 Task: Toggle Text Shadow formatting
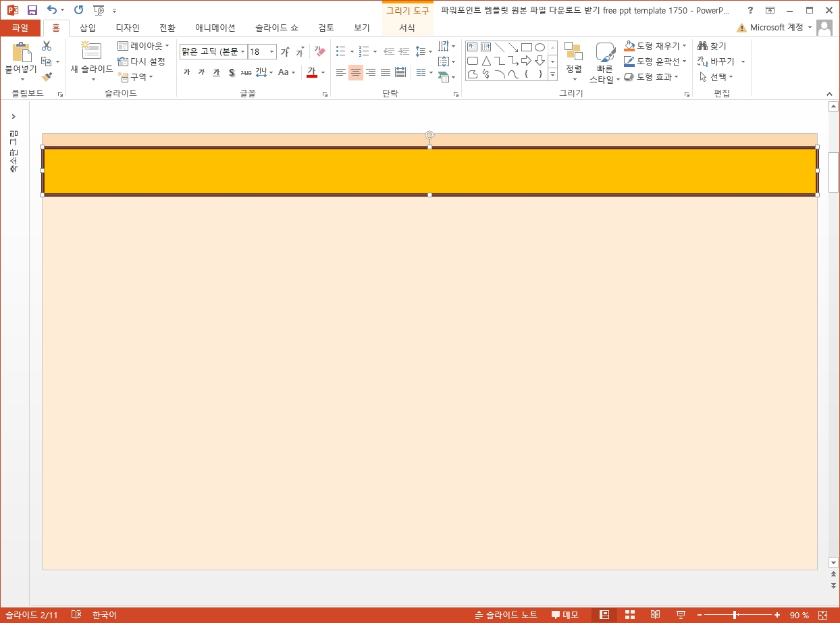point(231,72)
